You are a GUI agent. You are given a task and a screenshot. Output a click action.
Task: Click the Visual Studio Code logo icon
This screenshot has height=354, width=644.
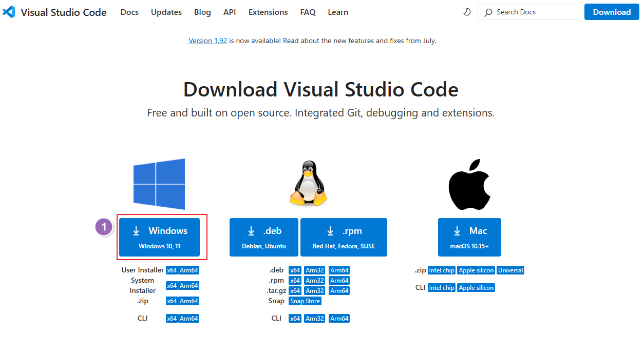[x=9, y=12]
